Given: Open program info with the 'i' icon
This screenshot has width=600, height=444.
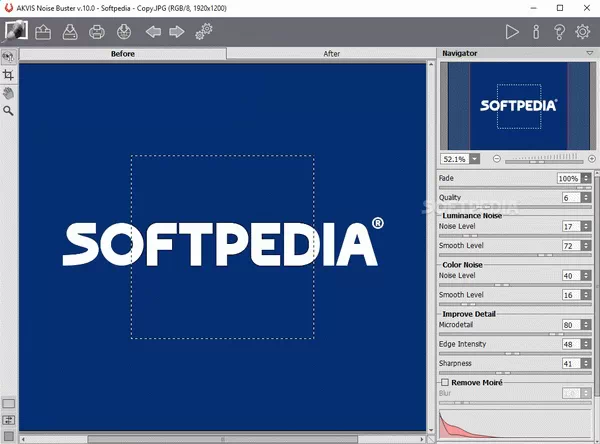Looking at the screenshot, I should click(x=537, y=32).
